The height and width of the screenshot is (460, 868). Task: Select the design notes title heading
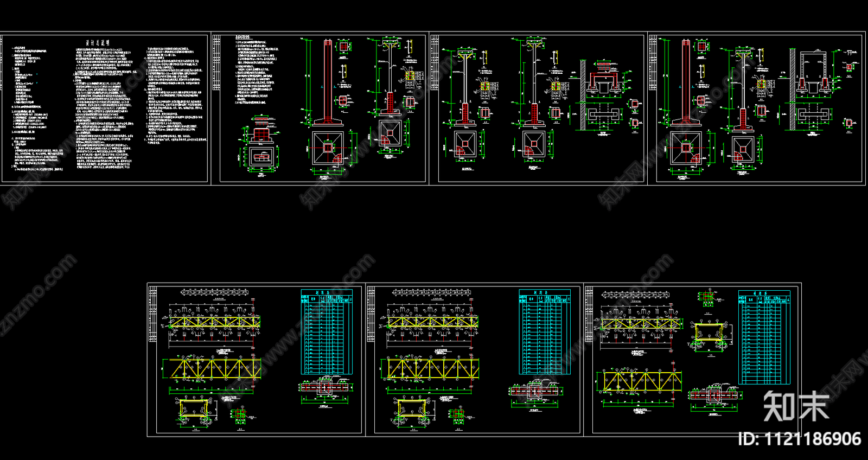98,43
